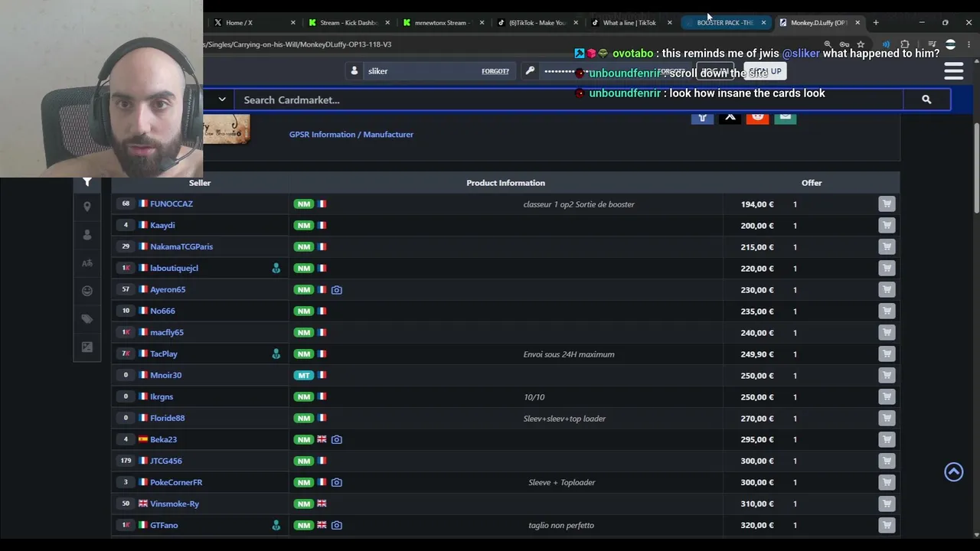The image size is (980, 551).
Task: Open seller NakamaTCGParis's profile
Action: coord(181,246)
